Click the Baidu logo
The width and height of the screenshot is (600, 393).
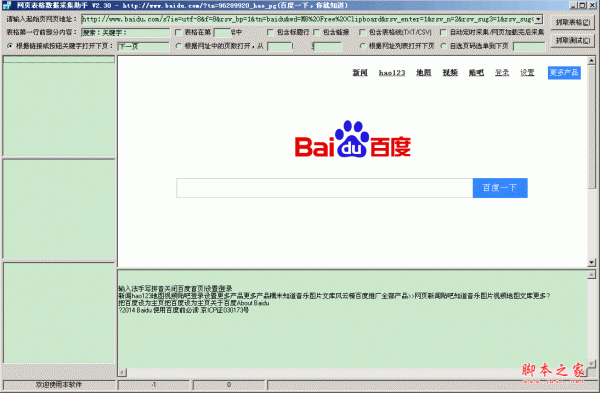tap(352, 139)
